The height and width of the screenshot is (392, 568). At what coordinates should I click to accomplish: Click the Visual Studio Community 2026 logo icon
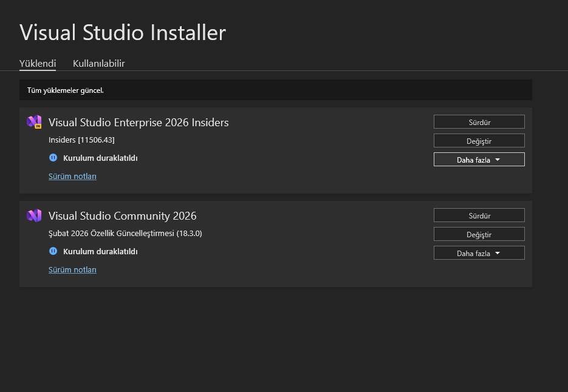34,215
